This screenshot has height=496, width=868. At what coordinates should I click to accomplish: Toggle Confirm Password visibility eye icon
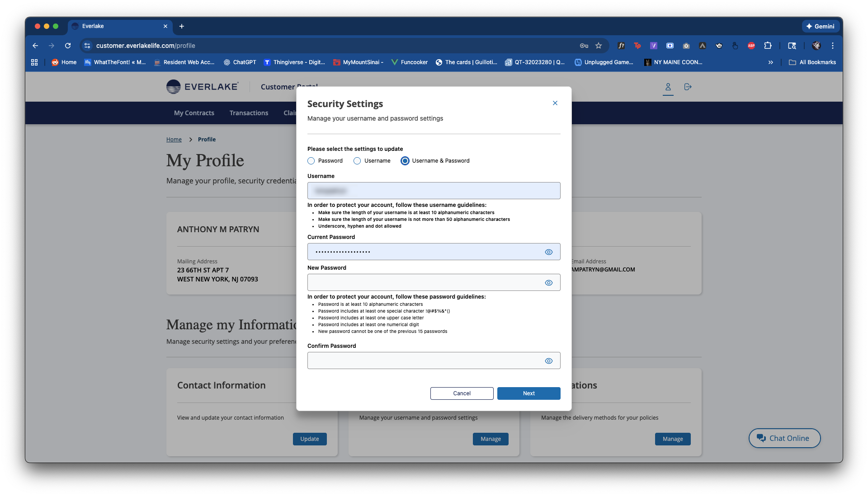pos(548,361)
